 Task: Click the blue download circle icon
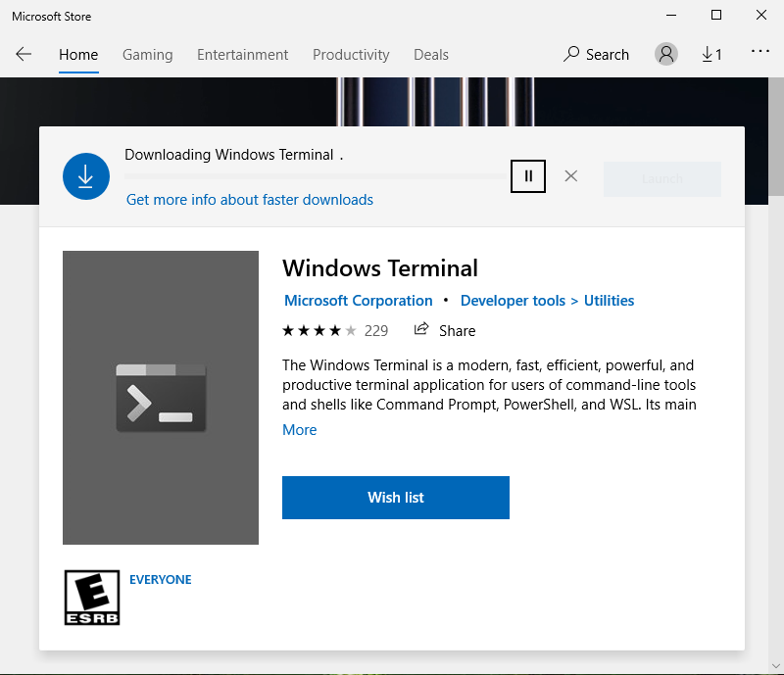(x=86, y=176)
